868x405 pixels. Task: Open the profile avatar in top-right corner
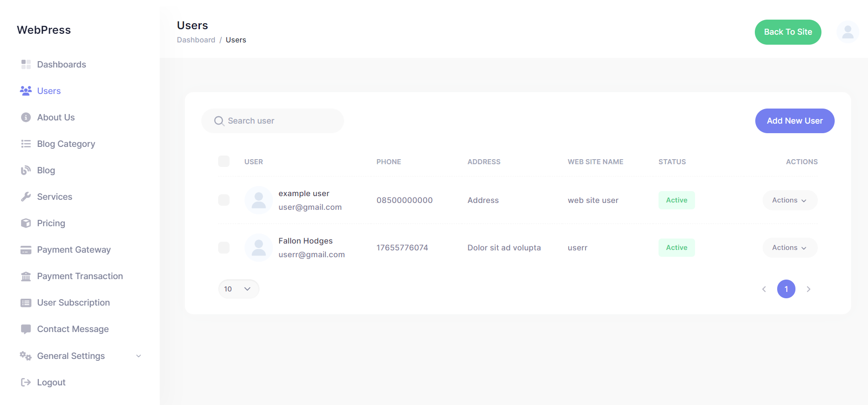[x=847, y=32]
